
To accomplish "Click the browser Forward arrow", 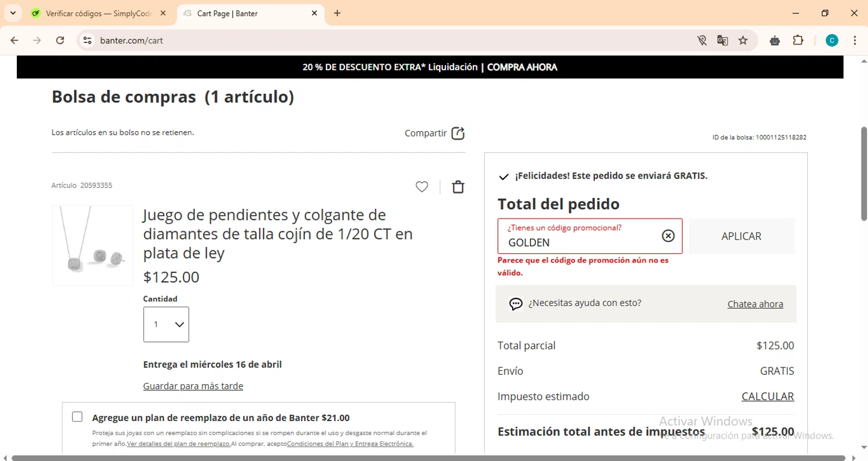I will pos(37,40).
